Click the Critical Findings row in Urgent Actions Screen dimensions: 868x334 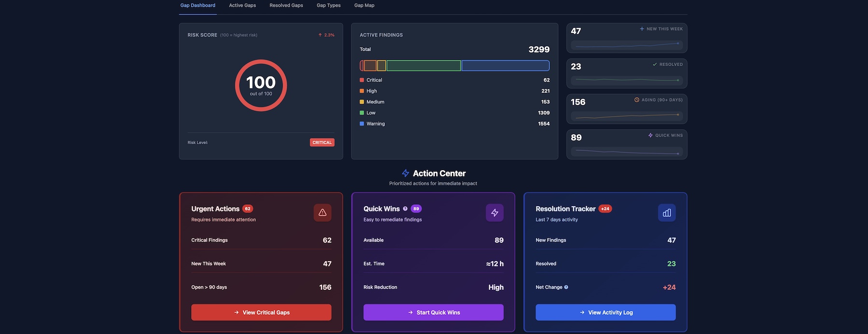pos(261,240)
